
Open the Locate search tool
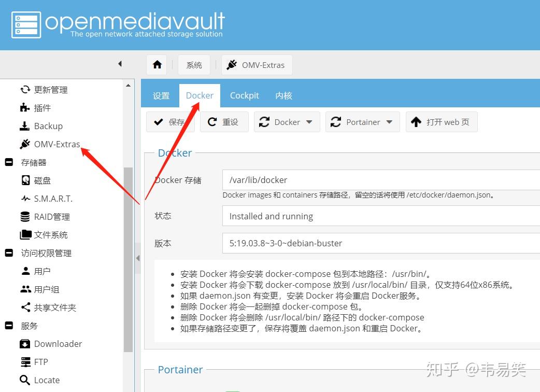click(25, 380)
